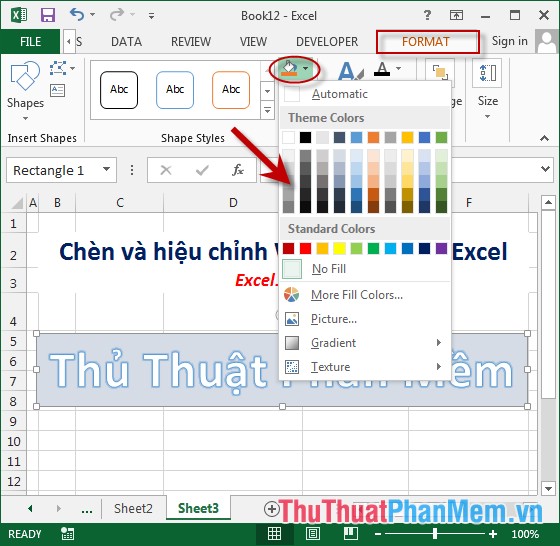Click the Select All corner triangle
This screenshot has width=560, height=546.
coord(18,203)
